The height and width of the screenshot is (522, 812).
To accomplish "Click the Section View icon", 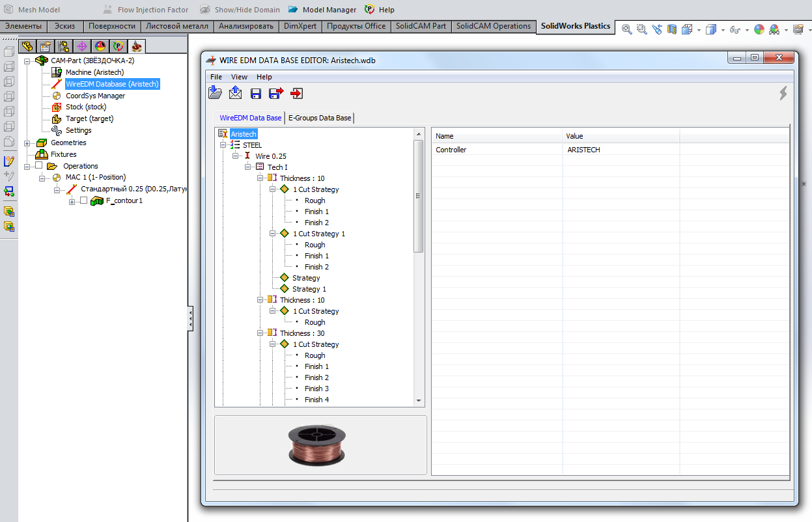I will tap(672, 29).
